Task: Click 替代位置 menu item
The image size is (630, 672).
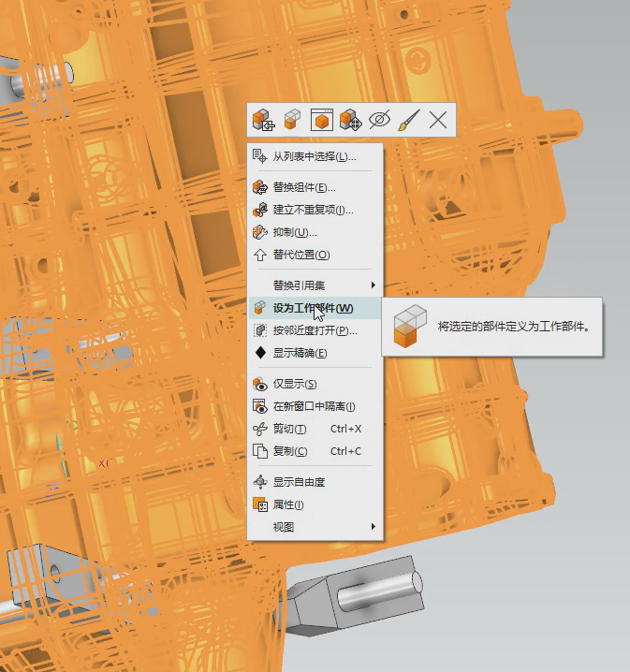Action: click(300, 255)
